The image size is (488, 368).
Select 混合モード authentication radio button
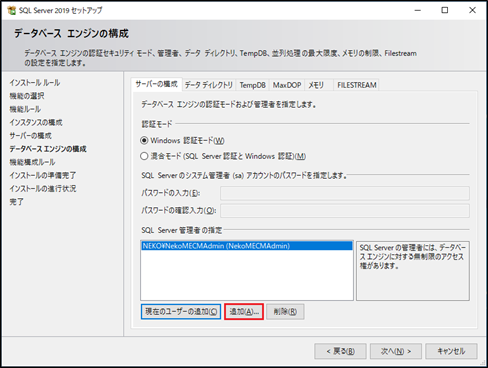tap(144, 156)
